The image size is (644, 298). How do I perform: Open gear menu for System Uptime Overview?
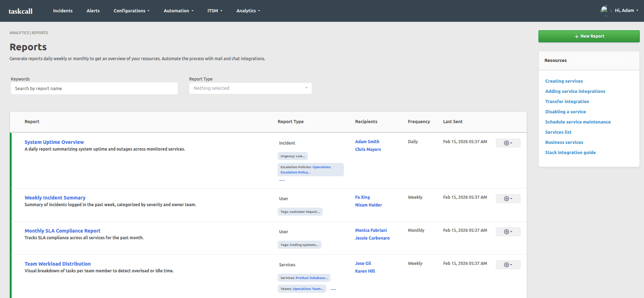tap(508, 143)
